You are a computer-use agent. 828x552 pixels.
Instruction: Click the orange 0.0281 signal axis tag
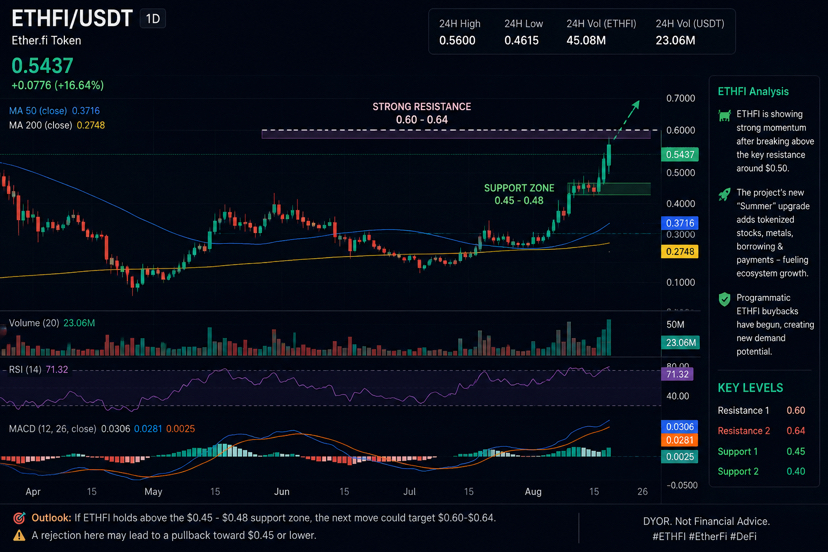coord(680,440)
